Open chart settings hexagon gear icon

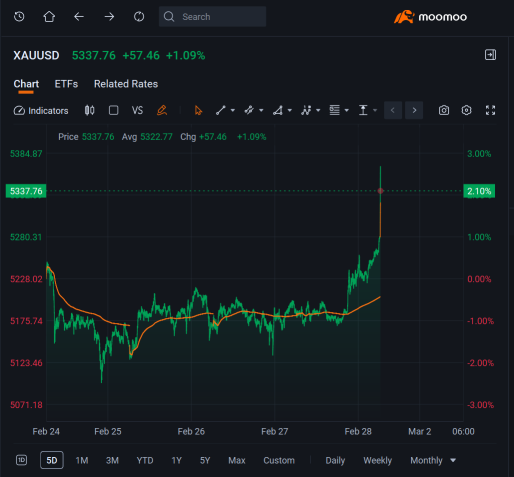click(466, 110)
